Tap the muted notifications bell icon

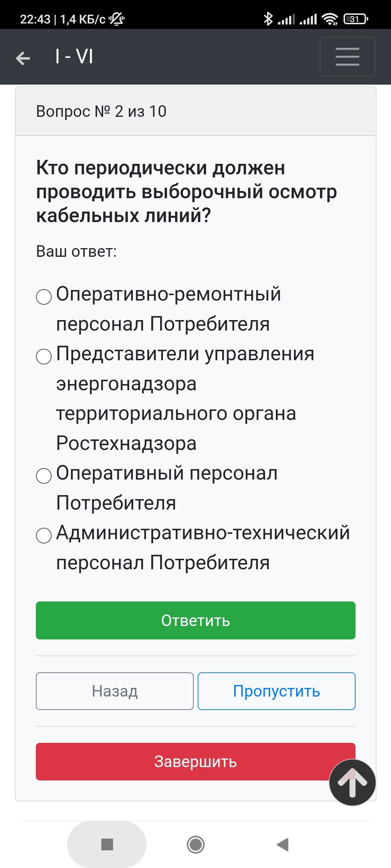pyautogui.click(x=117, y=19)
